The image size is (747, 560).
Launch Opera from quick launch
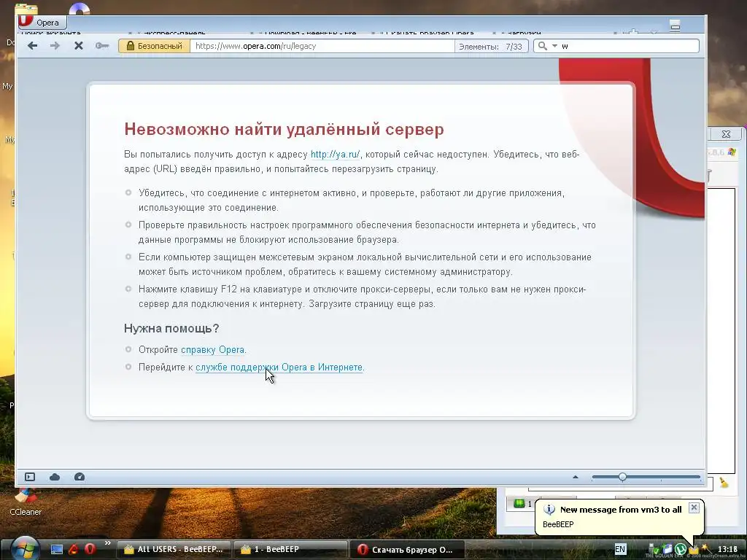90,549
